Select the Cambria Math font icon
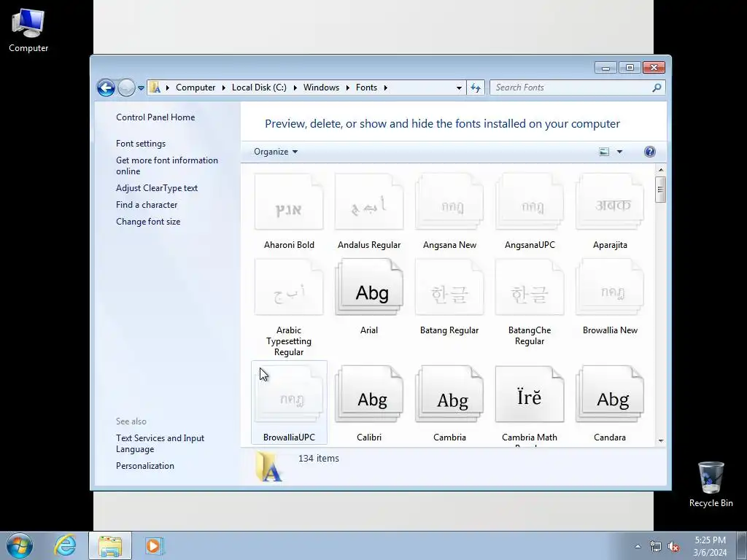The image size is (747, 560). (530, 394)
